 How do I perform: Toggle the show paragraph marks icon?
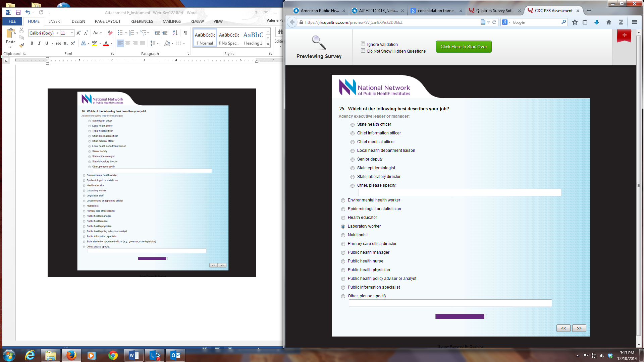coord(185,33)
